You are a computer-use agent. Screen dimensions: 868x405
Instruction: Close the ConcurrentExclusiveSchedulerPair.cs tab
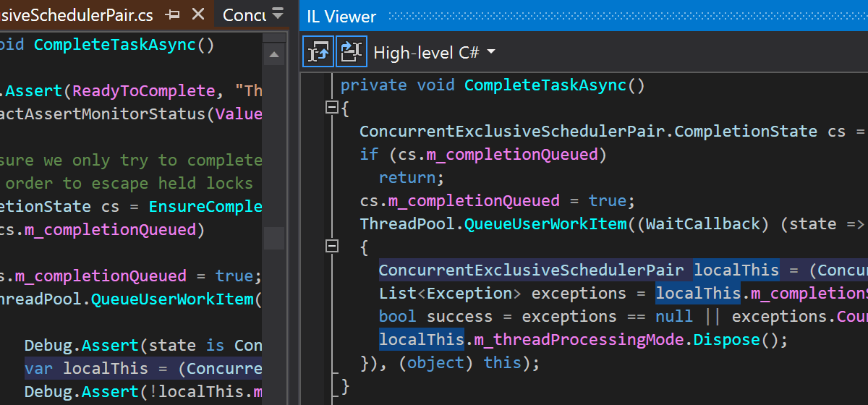pos(197,14)
